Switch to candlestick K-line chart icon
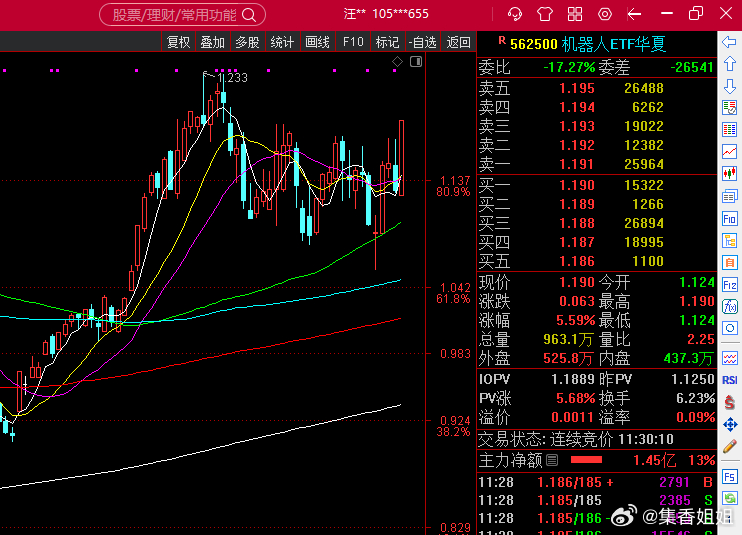Viewport: 742px width, 535px height. tap(729, 174)
